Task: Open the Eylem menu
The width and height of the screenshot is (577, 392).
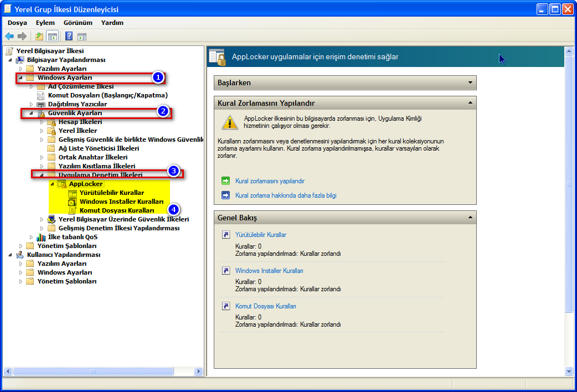Action: tap(45, 23)
